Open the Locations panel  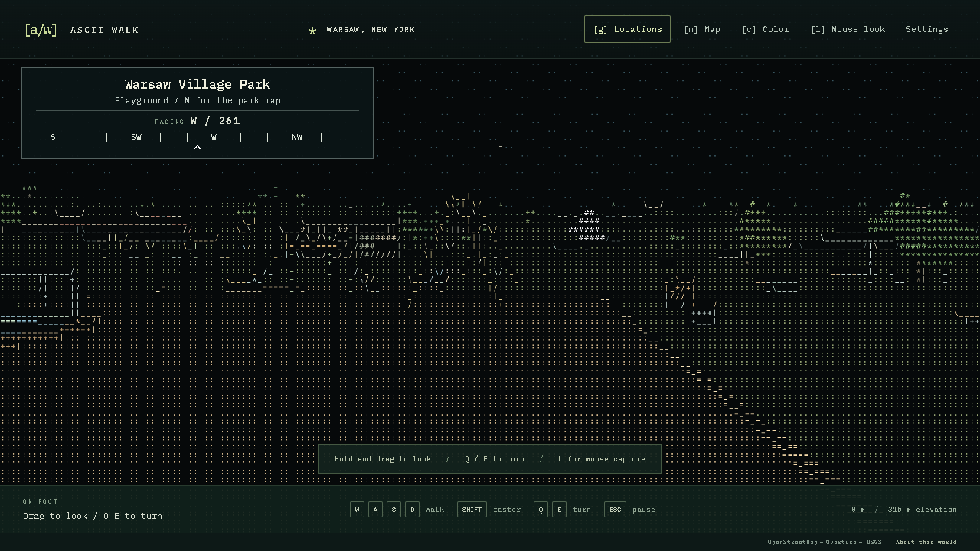click(627, 29)
